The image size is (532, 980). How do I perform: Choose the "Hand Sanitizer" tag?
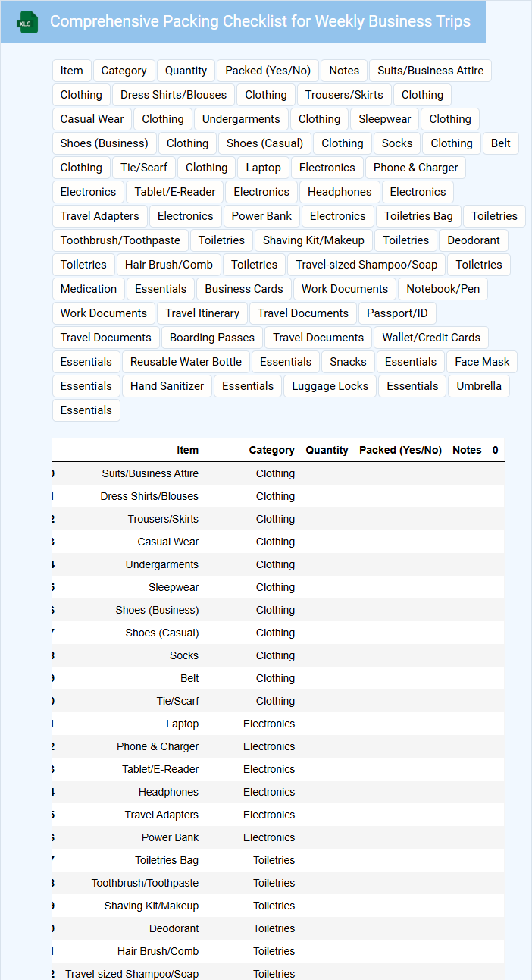167,386
